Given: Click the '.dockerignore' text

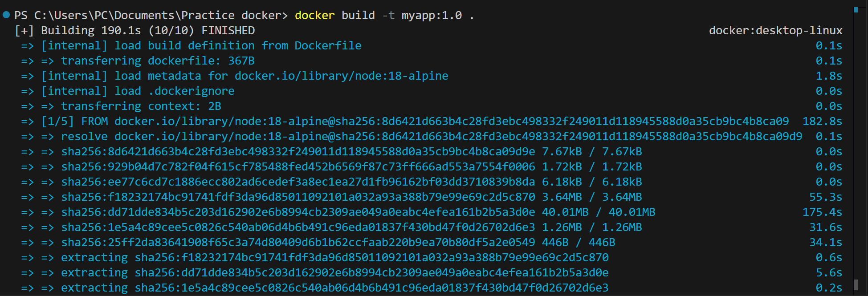Looking at the screenshot, I should tap(191, 91).
